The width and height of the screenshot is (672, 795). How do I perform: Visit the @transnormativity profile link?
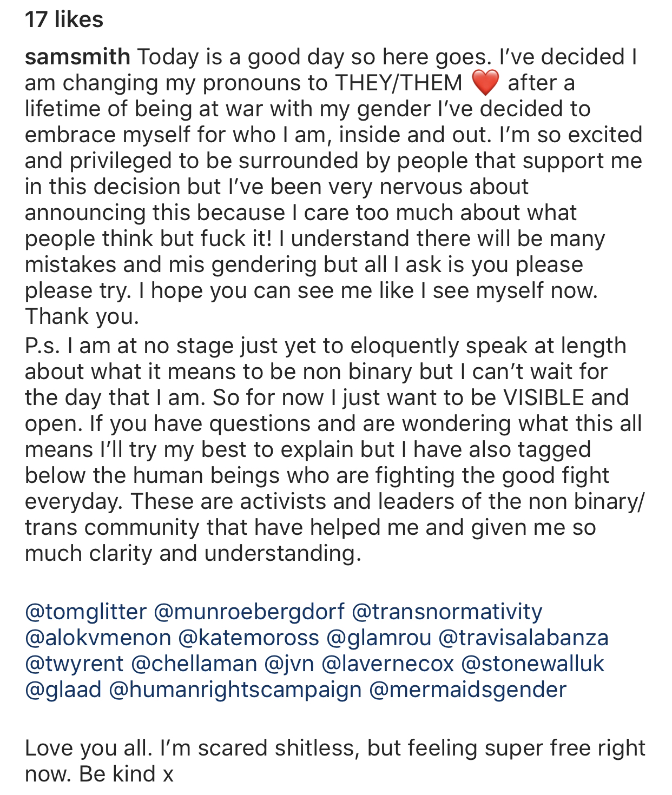447,612
